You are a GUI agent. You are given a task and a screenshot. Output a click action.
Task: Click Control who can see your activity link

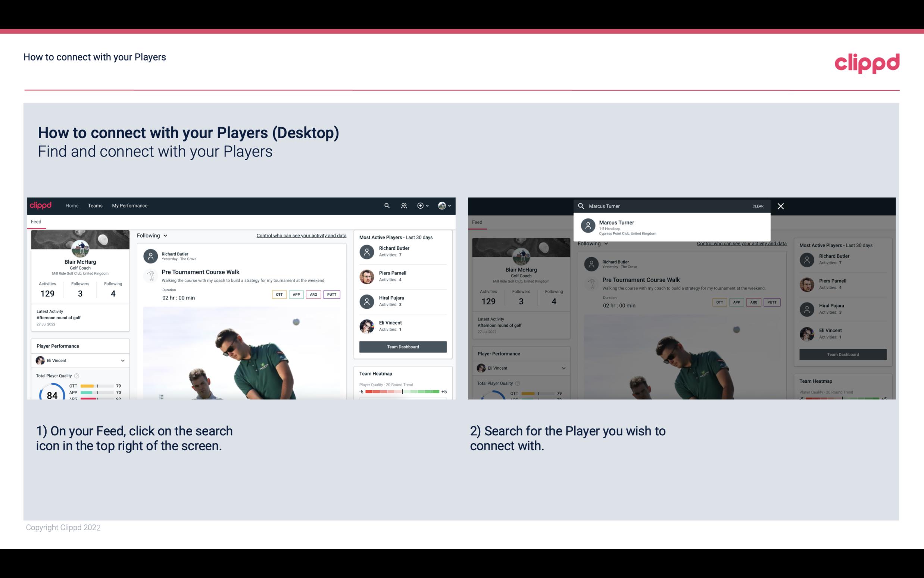coord(301,235)
